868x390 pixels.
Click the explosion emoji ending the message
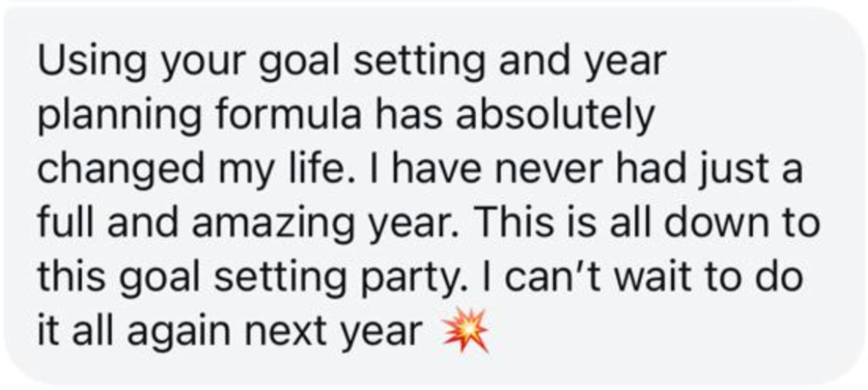coord(466,331)
